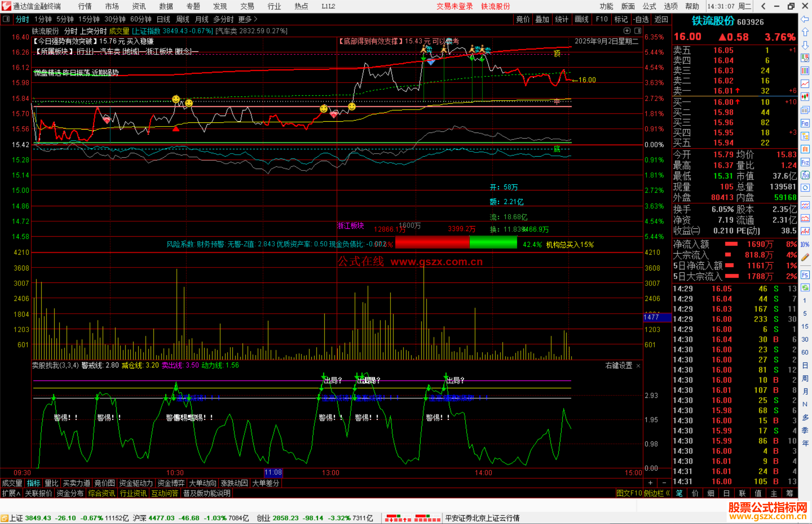The width and height of the screenshot is (812, 524).
Task: Click the 10% icon in right sidebar
Action: (805, 244)
